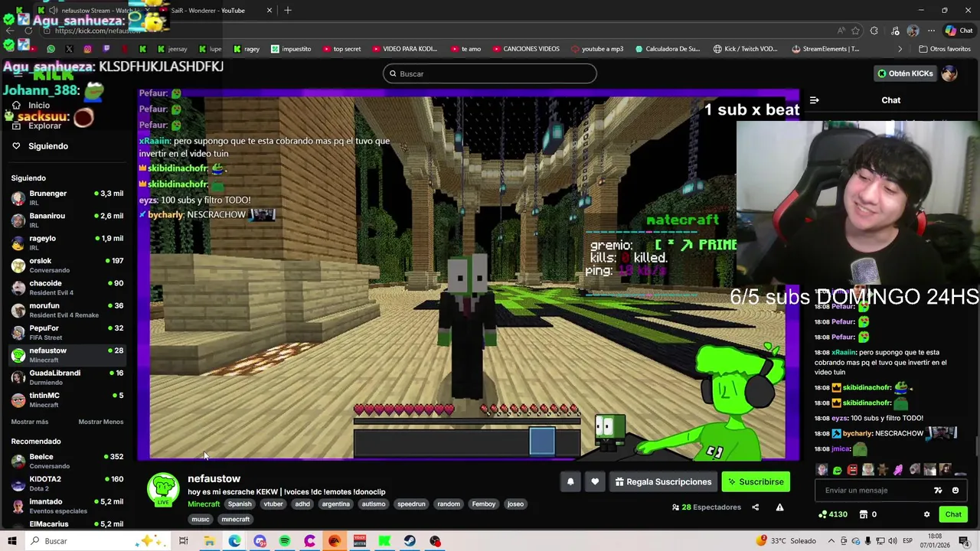Screen dimensions: 980x551
Task: Report stream via warning triangle icon
Action: [x=779, y=507]
